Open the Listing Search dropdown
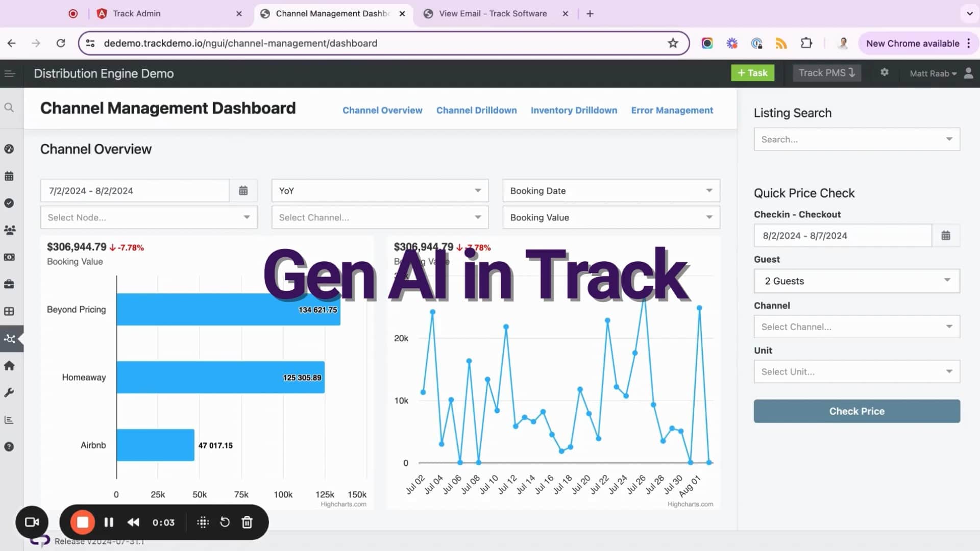This screenshot has width=980, height=551. click(x=856, y=139)
